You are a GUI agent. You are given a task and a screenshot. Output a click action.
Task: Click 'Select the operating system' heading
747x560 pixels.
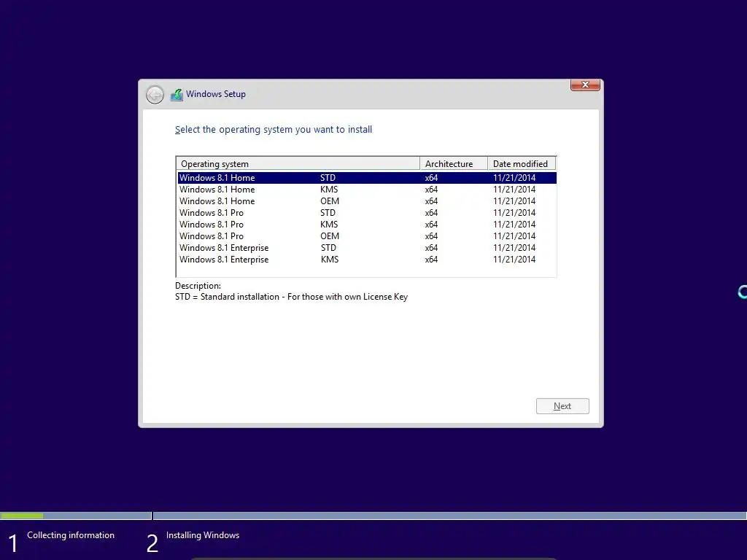274,130
